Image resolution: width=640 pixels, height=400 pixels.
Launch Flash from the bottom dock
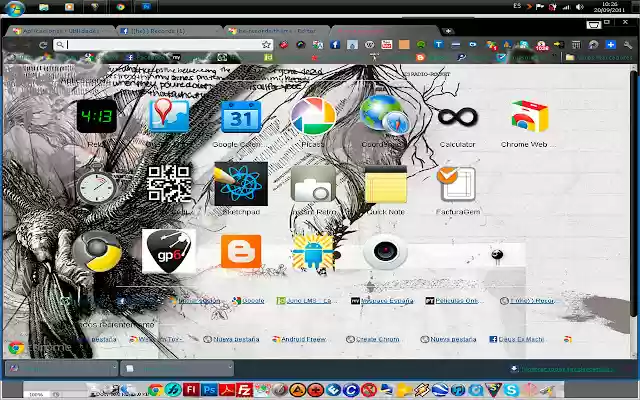pos(191,390)
